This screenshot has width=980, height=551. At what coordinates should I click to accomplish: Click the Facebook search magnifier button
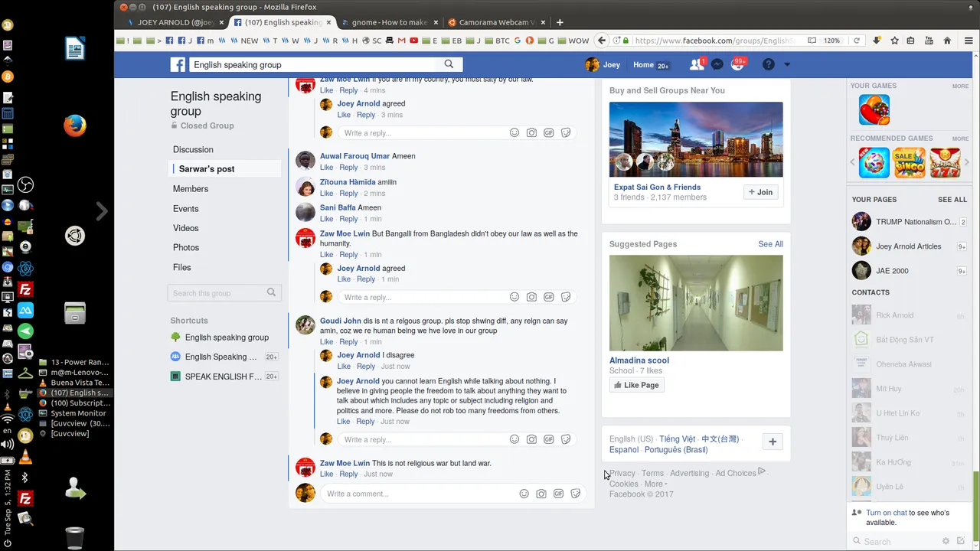(x=449, y=64)
